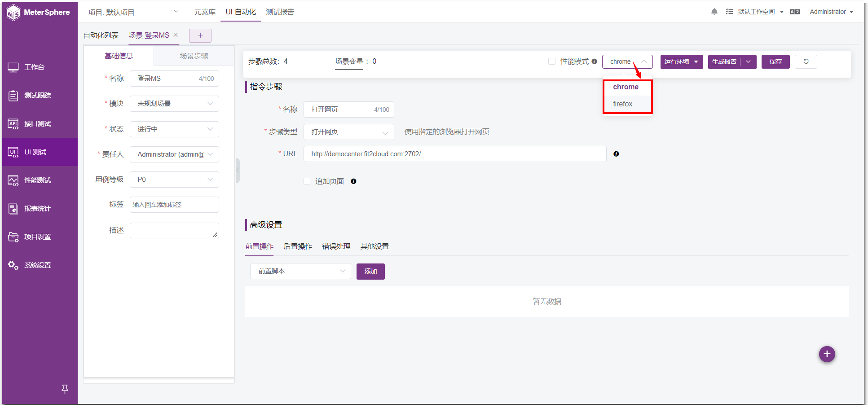This screenshot has width=868, height=408.
Task: Select UI 测试 in the sidebar
Action: [40, 152]
